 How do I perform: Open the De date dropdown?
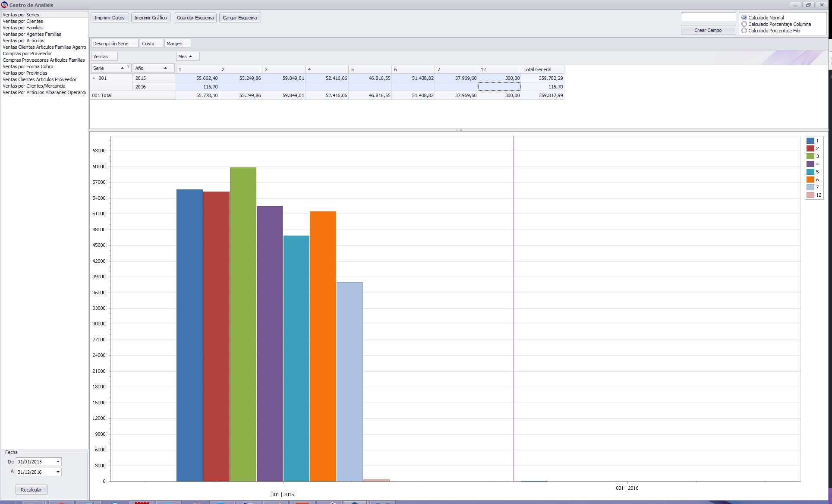point(58,462)
